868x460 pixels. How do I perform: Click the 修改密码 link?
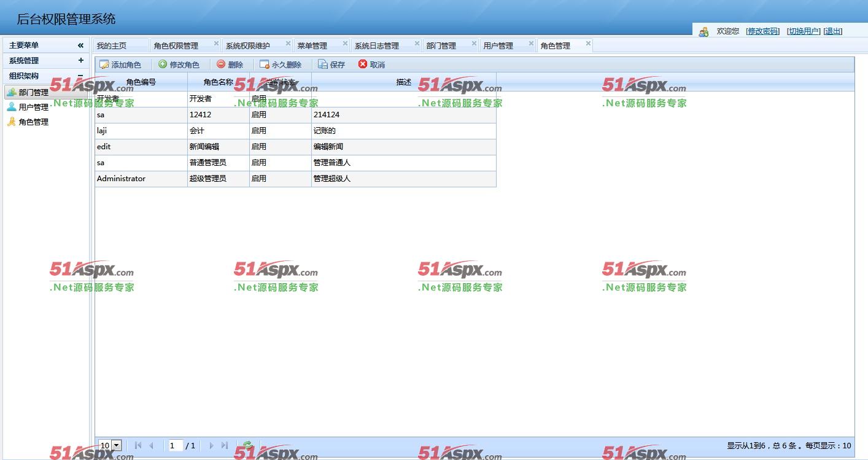[763, 31]
